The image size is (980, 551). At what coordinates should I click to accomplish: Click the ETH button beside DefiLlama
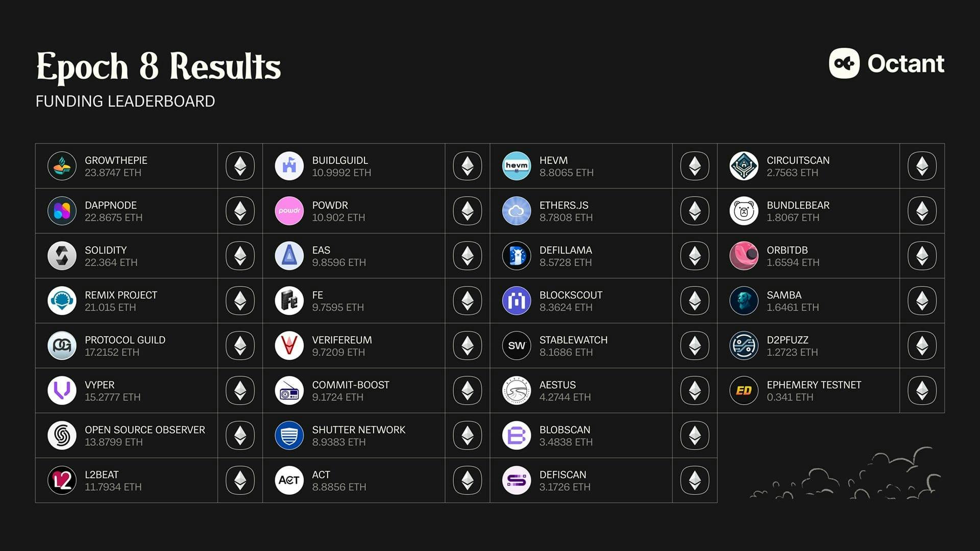(695, 256)
